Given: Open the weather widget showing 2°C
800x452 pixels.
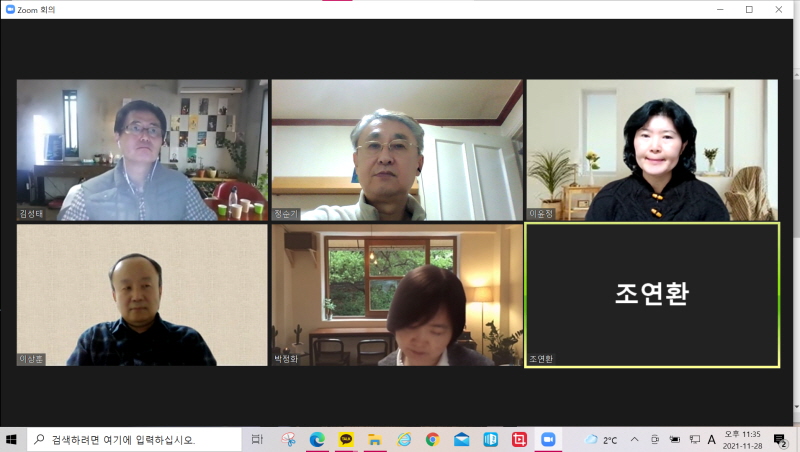Looking at the screenshot, I should click(600, 439).
